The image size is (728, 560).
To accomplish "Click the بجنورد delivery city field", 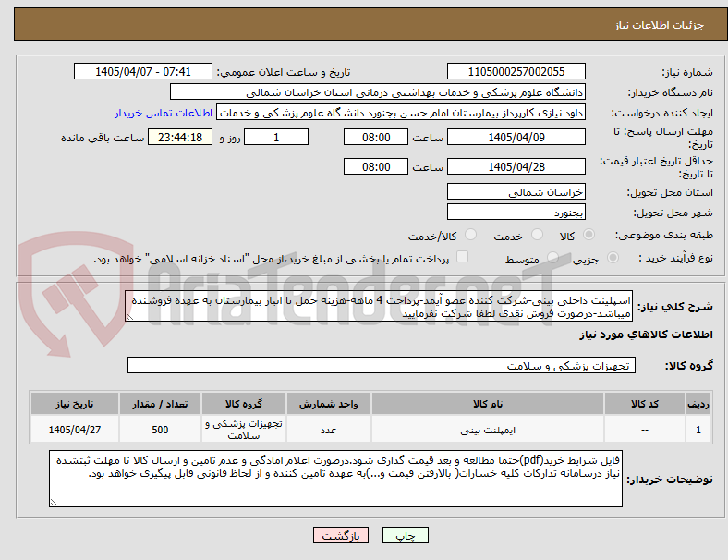I will [516, 213].
